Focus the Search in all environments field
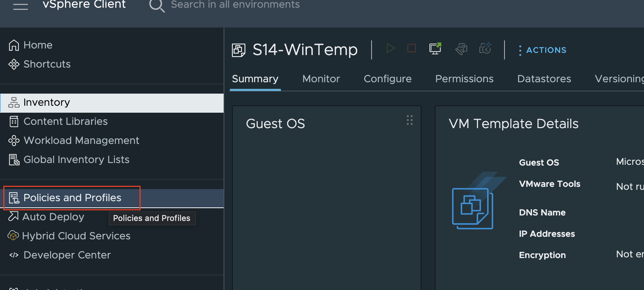This screenshot has height=290, width=644. 235,5
